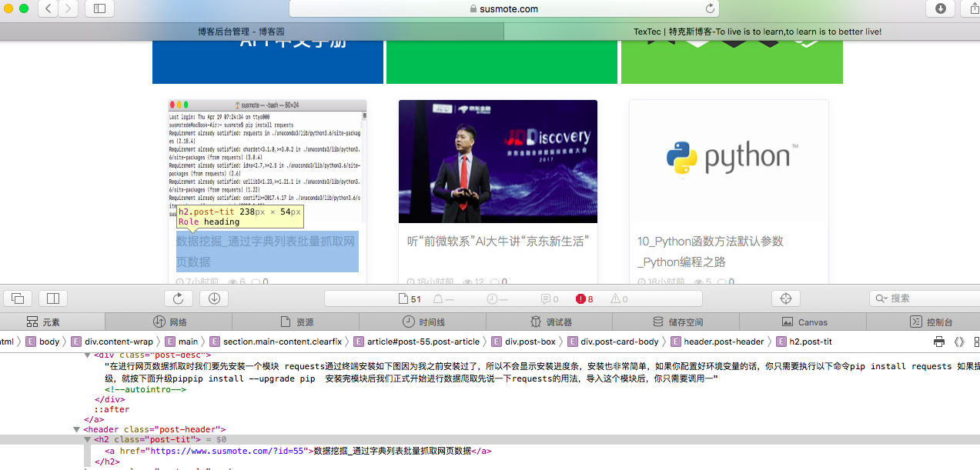Show logs count in Inspector dashboard
Image resolution: width=980 pixels, height=470 pixels.
550,299
